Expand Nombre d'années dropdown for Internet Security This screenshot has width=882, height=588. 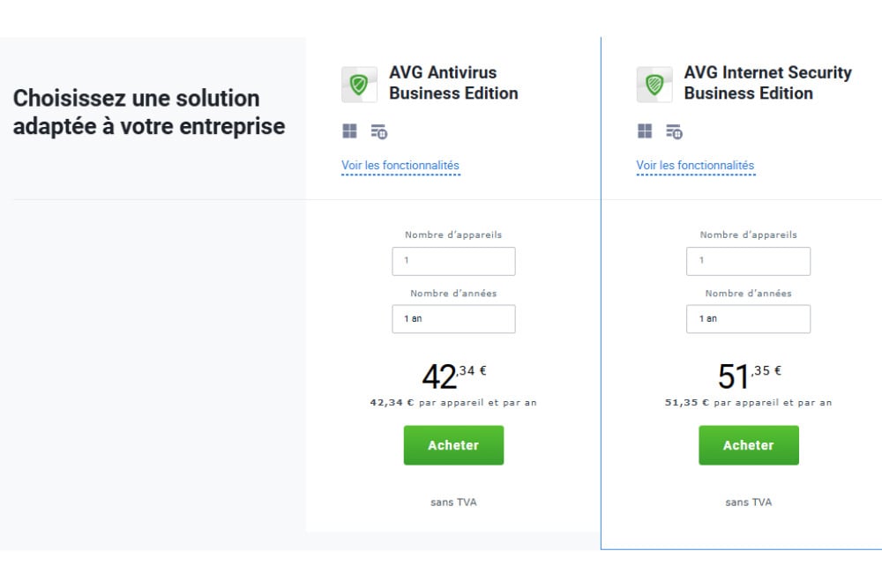pos(748,318)
